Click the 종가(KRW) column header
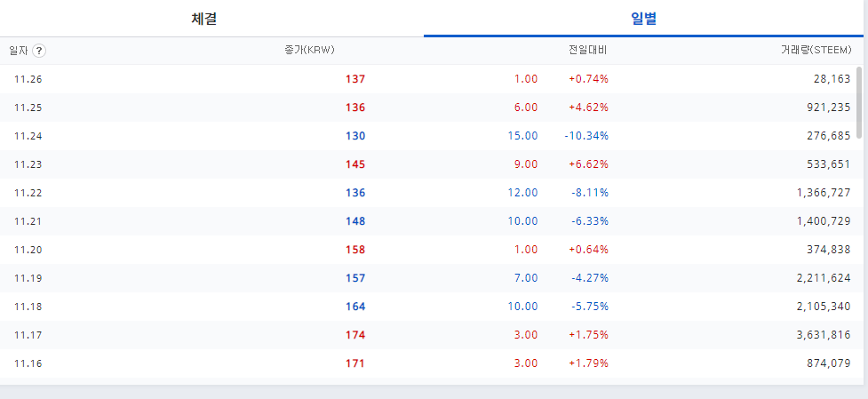 tap(309, 51)
